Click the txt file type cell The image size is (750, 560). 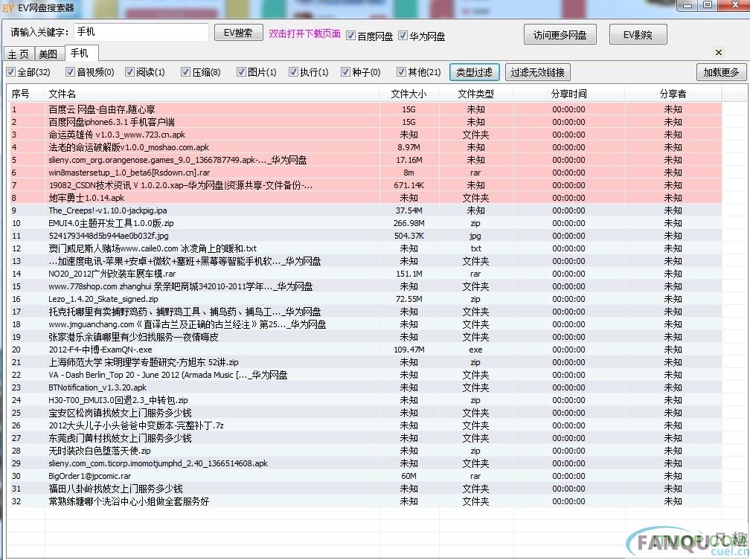(x=475, y=248)
